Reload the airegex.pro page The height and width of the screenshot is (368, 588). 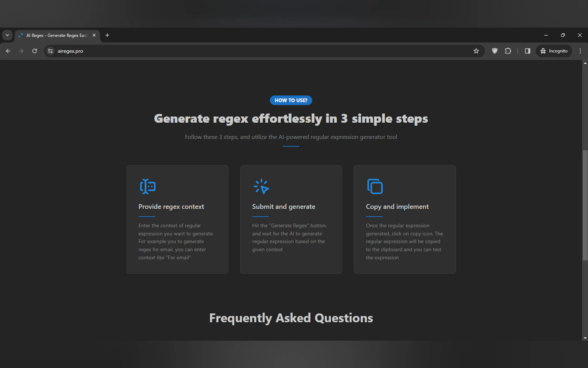[x=34, y=51]
